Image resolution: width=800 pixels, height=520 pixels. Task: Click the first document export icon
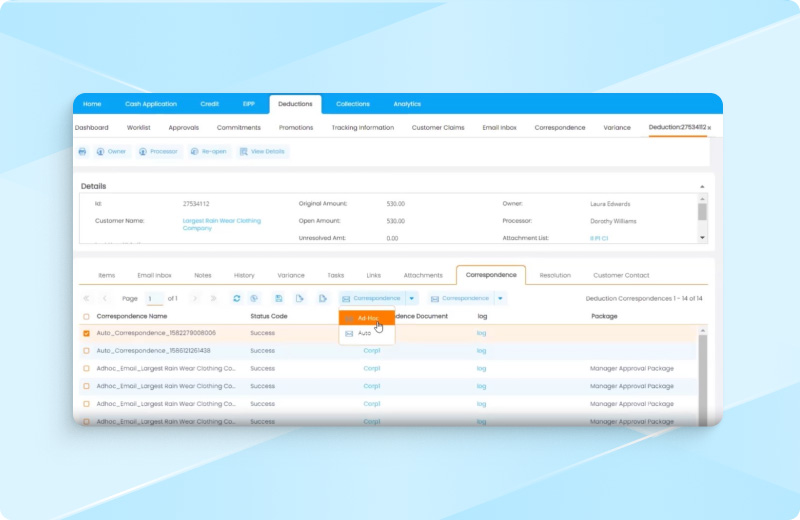299,299
